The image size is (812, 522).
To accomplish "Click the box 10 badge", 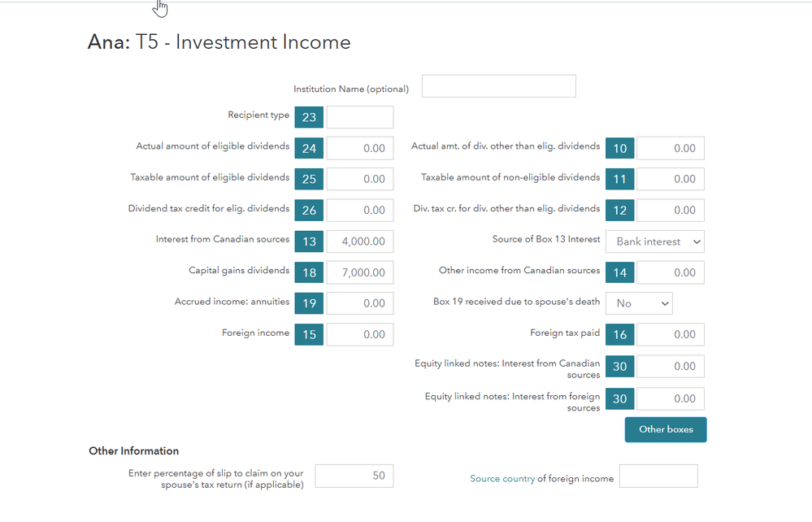I will (x=619, y=148).
